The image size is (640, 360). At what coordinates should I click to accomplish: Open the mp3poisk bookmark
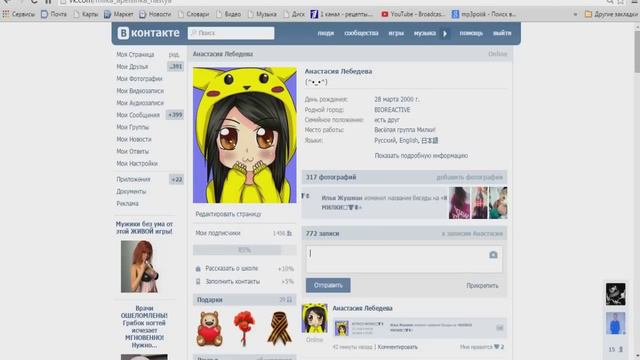pos(484,14)
